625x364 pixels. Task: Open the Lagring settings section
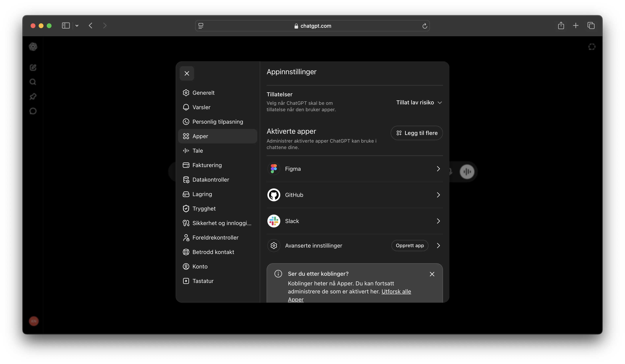[x=217, y=194]
